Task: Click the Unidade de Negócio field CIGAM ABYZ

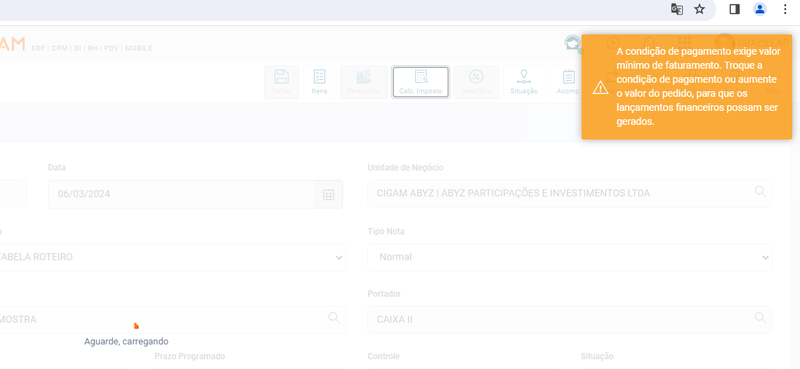Action: (570, 193)
